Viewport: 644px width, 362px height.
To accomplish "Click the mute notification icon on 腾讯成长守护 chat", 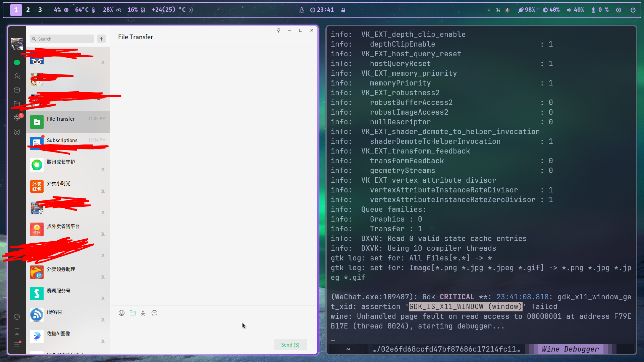I will [x=103, y=169].
